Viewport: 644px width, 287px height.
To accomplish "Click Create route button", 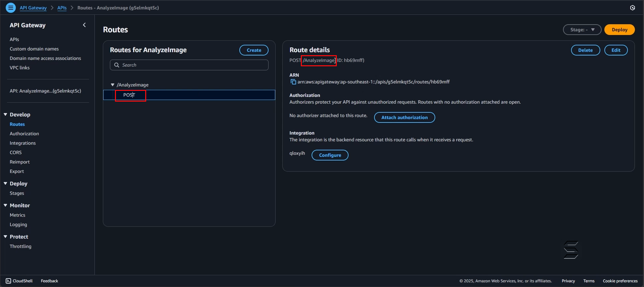I will tap(254, 50).
